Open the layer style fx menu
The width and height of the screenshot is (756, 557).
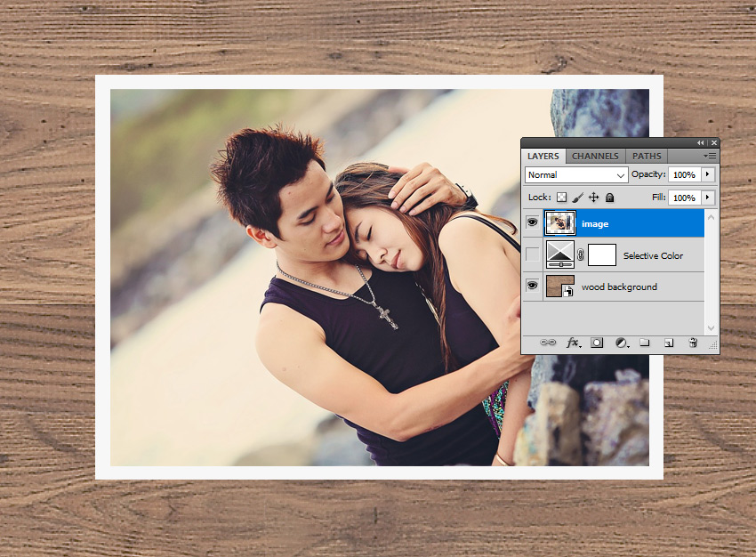coord(574,343)
